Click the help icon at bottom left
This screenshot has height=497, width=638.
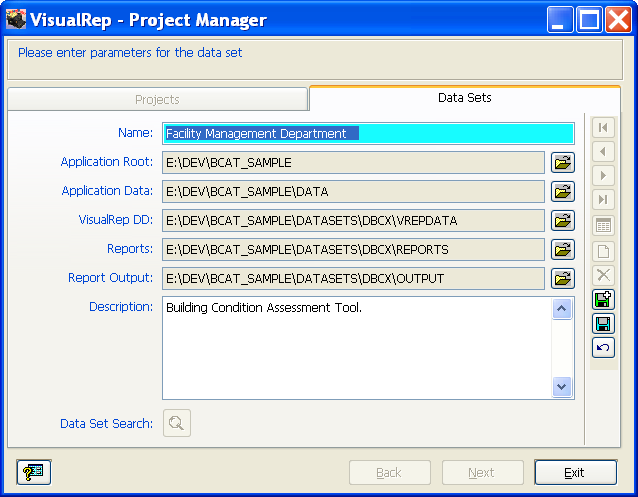[33, 473]
